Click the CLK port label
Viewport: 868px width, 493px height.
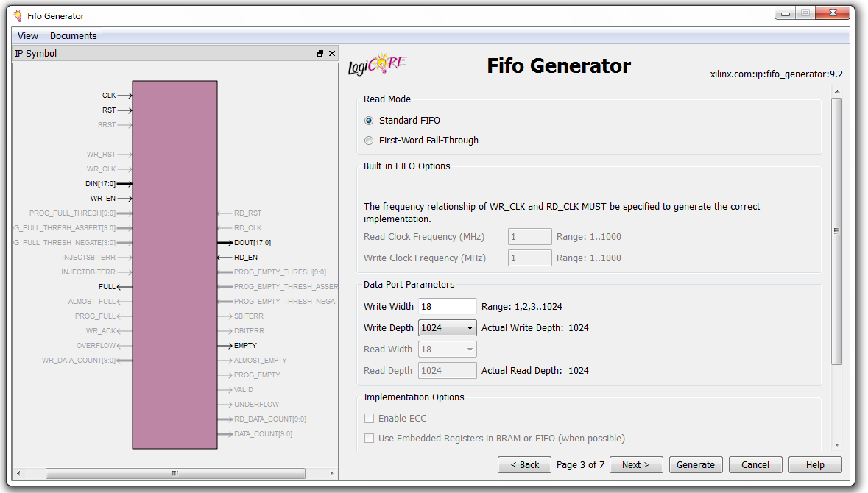click(109, 96)
